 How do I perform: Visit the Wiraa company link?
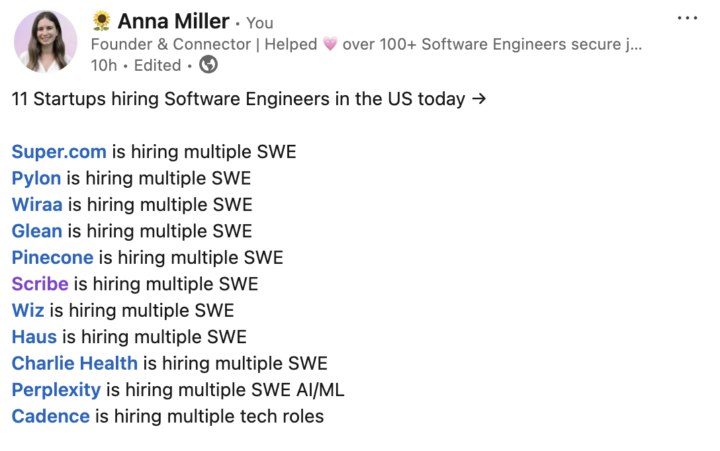(37, 205)
